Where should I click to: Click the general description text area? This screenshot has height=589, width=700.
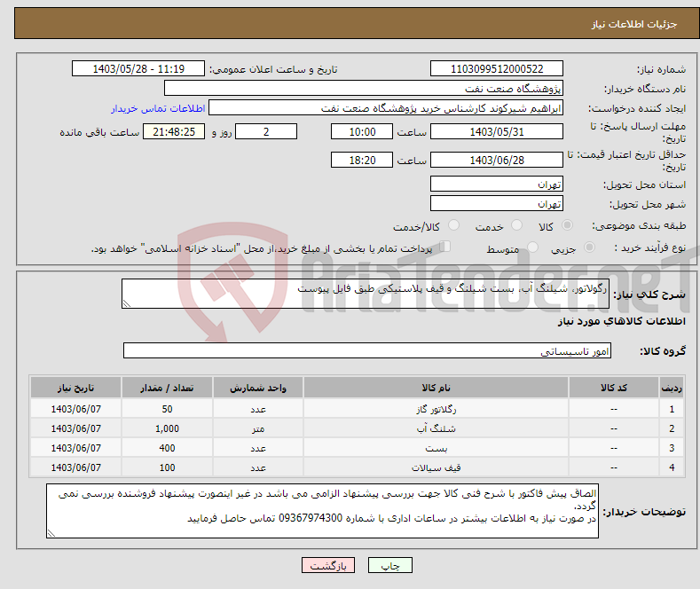(x=366, y=294)
